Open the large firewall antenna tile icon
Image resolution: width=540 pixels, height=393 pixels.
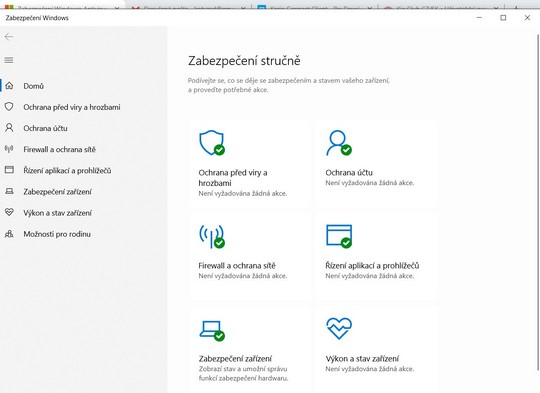click(212, 236)
